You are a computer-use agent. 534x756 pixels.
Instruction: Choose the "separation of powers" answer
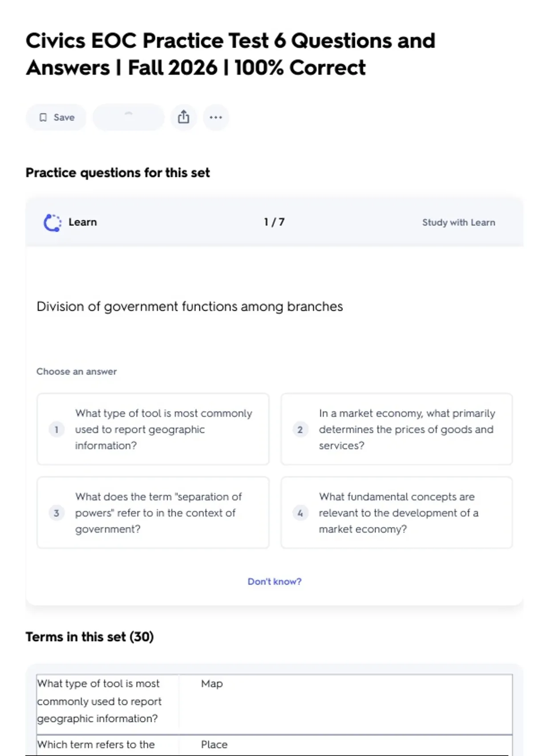click(158, 513)
